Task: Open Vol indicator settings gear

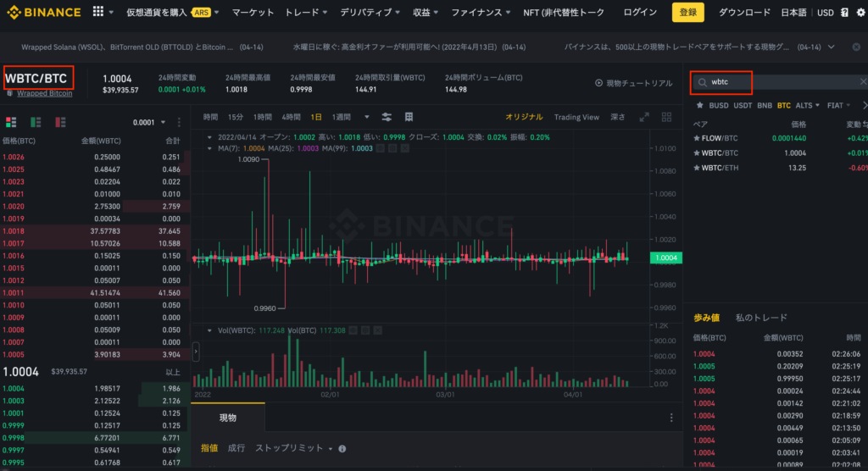Action: [x=365, y=330]
